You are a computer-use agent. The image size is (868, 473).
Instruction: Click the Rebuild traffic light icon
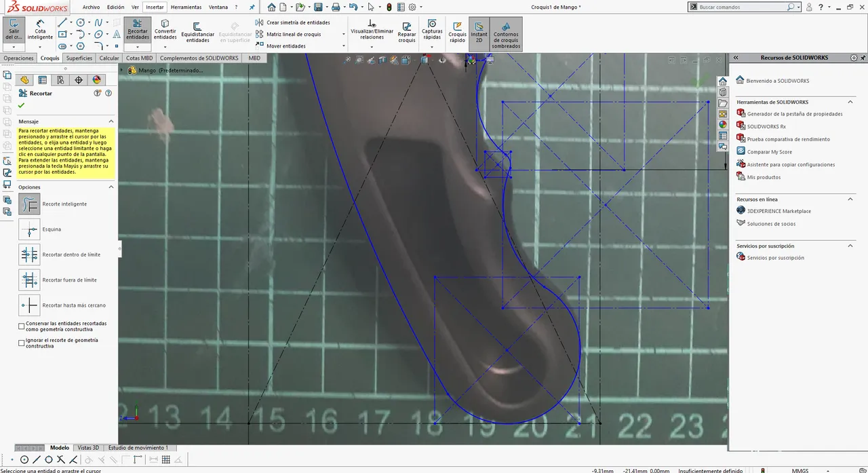[389, 7]
